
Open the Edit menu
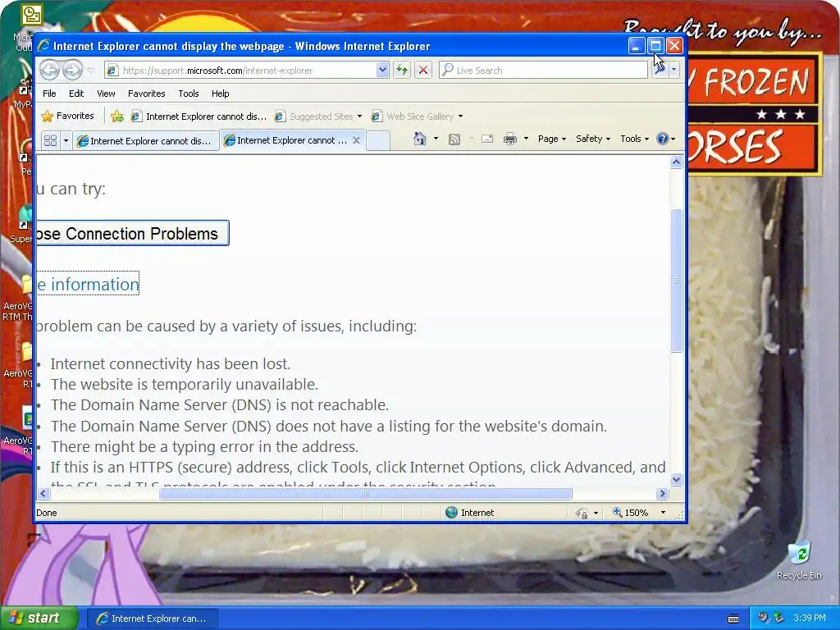76,94
